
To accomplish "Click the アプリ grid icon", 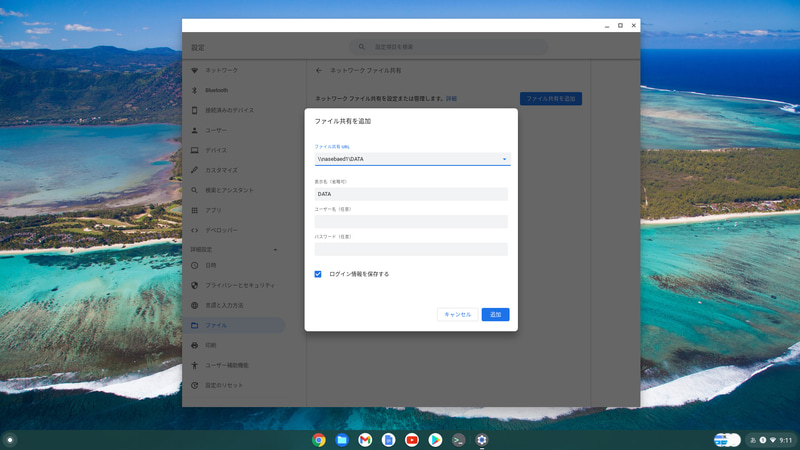I will tap(194, 210).
